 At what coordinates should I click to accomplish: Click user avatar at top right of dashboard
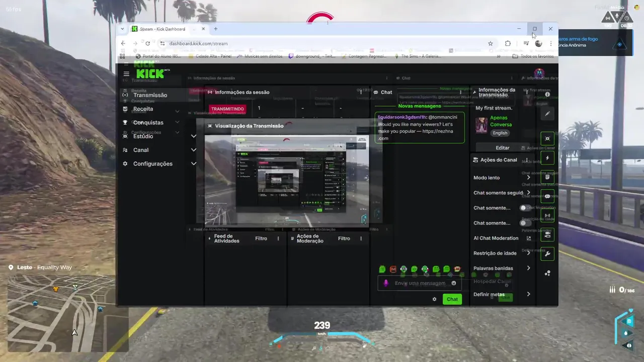pyautogui.click(x=539, y=73)
